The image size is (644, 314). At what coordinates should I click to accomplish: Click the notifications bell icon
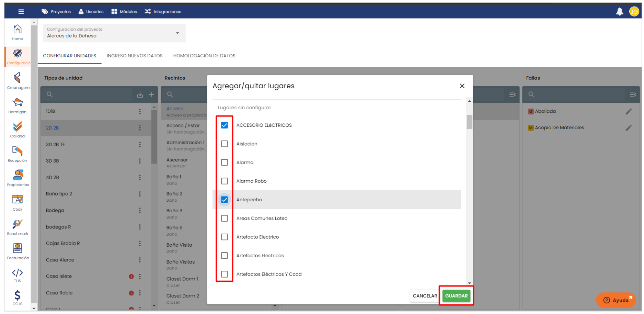(x=619, y=12)
